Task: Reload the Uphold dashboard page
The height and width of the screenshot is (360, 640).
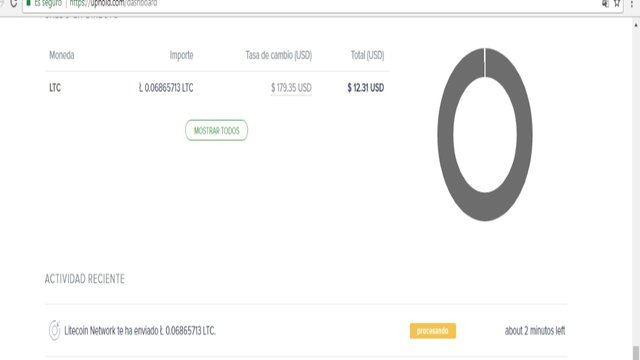Action: (x=13, y=3)
